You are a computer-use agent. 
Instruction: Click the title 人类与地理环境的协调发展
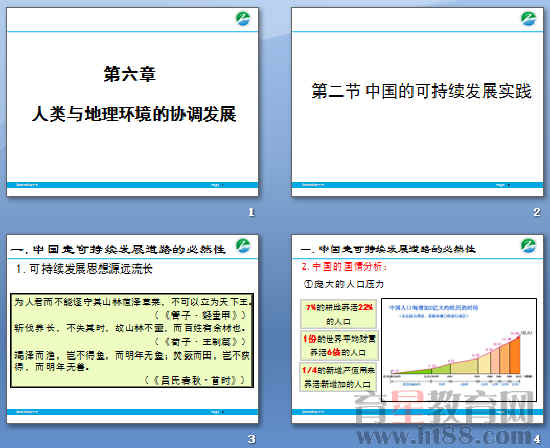pos(134,114)
